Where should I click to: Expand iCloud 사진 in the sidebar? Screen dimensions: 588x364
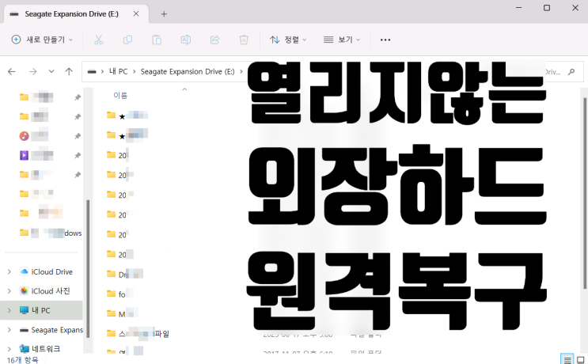[9, 291]
